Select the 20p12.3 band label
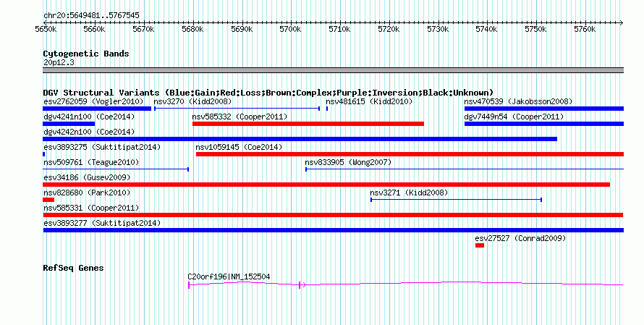This screenshot has width=644, height=325. (x=59, y=62)
